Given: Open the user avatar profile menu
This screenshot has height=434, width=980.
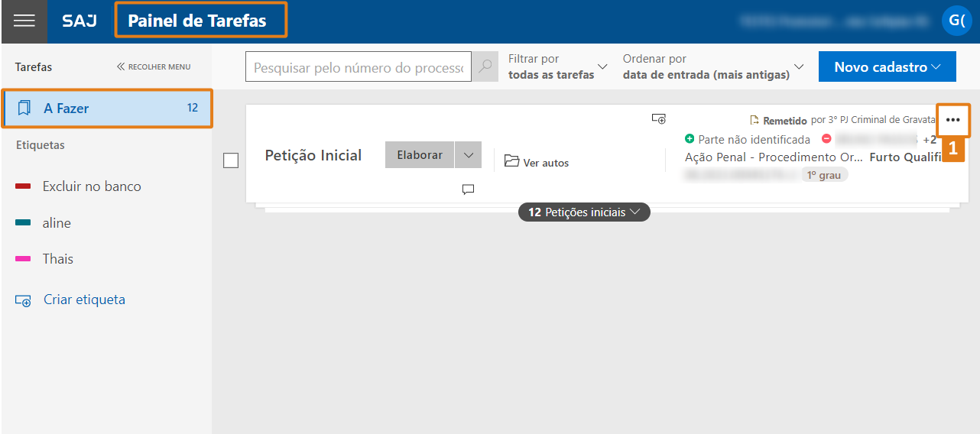Looking at the screenshot, I should [x=956, y=21].
